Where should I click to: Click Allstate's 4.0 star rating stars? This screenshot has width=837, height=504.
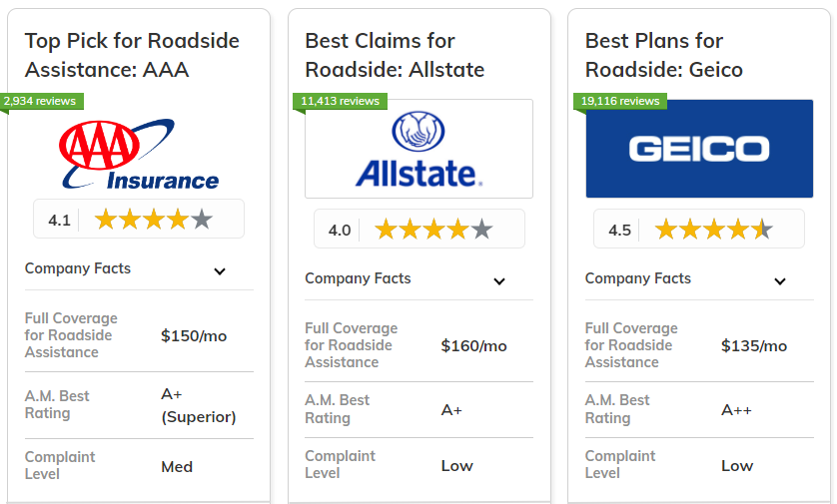tap(433, 230)
